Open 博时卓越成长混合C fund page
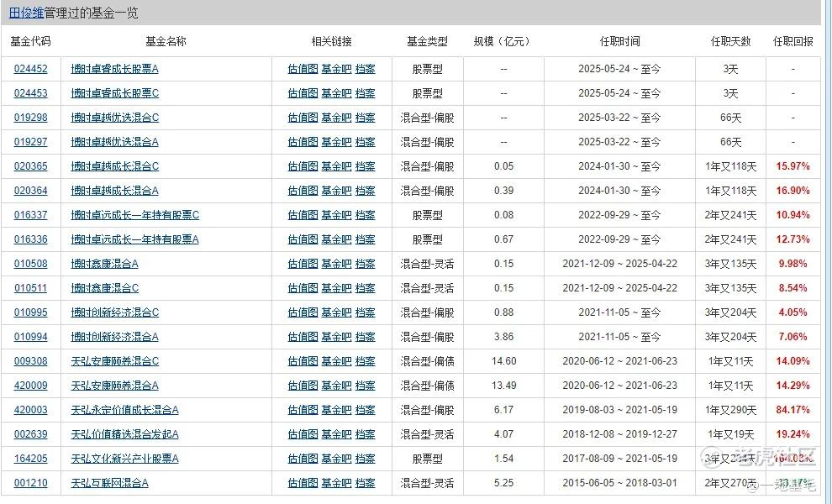The image size is (832, 504). tap(114, 166)
